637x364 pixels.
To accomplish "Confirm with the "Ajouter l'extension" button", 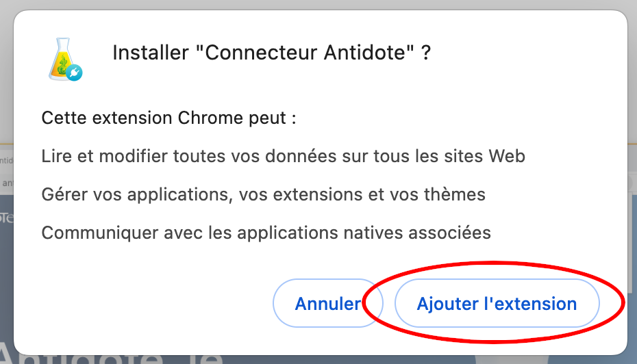I will (497, 304).
